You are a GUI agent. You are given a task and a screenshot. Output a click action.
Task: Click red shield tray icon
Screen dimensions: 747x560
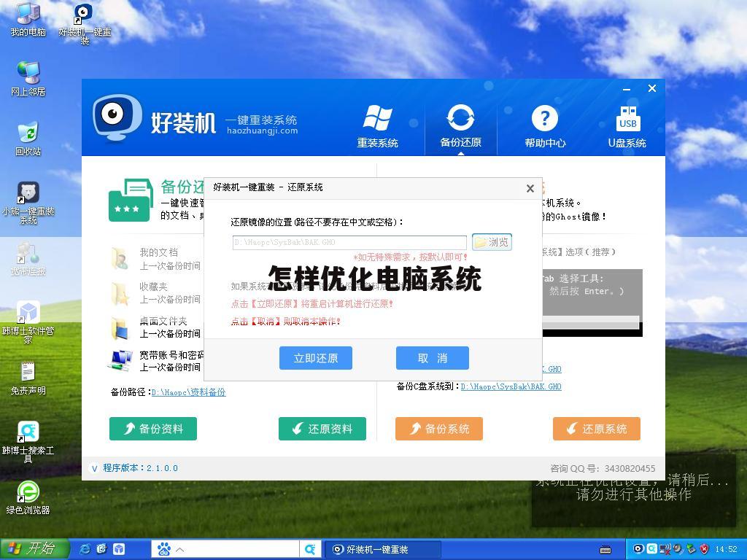coord(704,549)
